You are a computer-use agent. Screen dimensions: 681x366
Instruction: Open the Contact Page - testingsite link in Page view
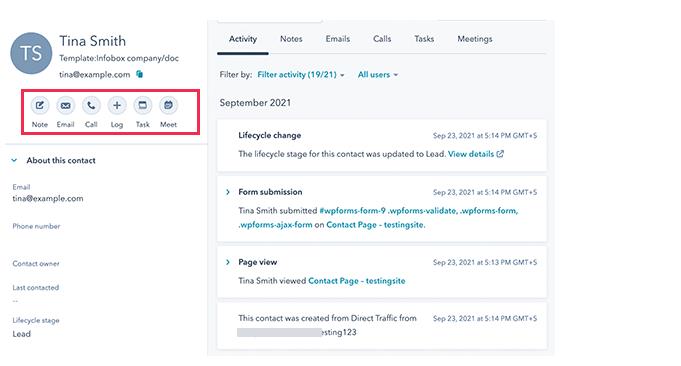[357, 281]
